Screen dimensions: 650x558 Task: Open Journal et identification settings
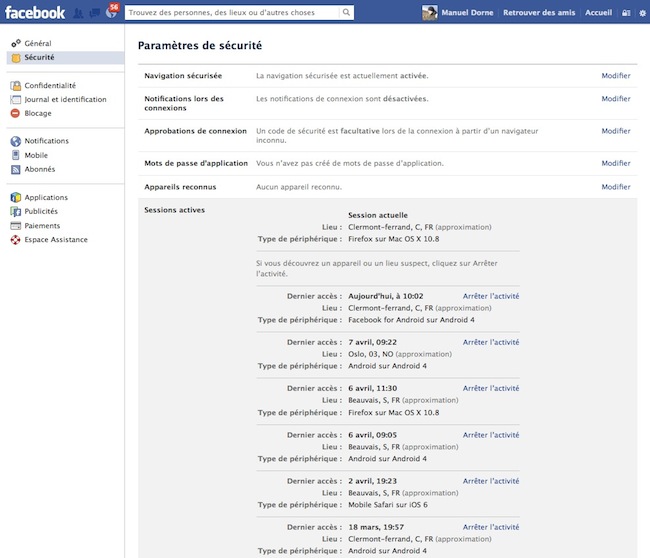click(65, 99)
